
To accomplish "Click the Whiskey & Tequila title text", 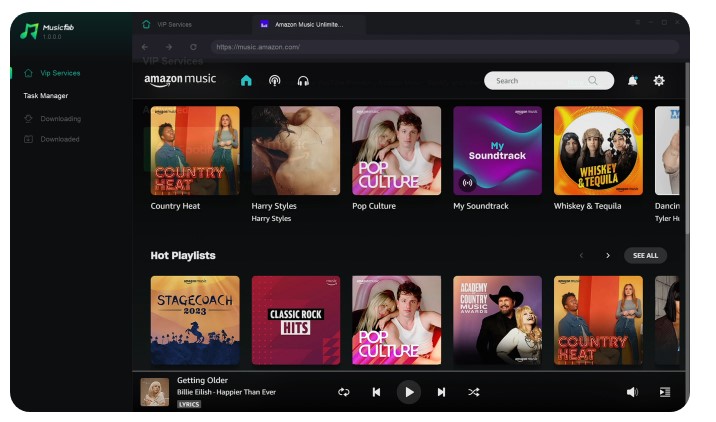I will 588,206.
